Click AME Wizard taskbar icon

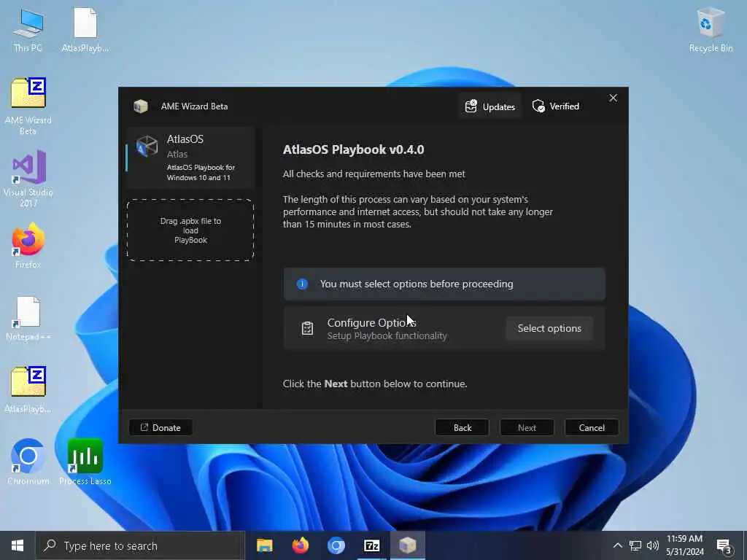pos(407,545)
